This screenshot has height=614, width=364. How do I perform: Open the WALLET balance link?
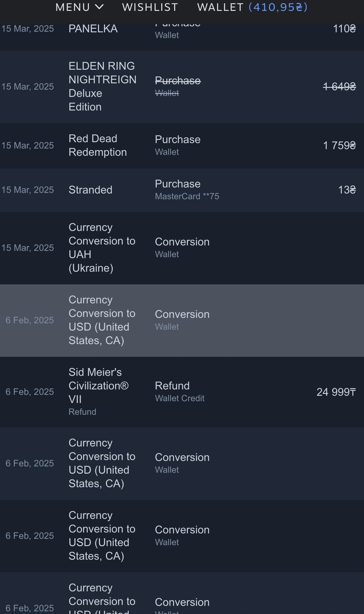coord(252,7)
